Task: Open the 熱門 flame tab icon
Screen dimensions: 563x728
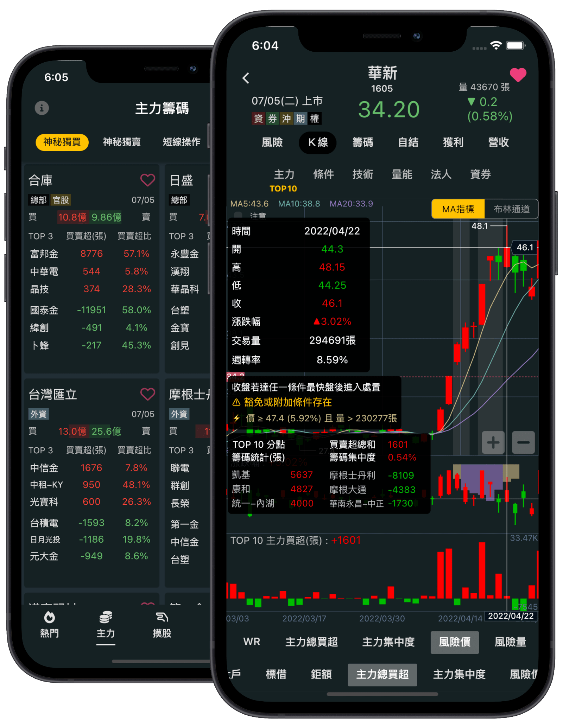Action: [x=49, y=617]
